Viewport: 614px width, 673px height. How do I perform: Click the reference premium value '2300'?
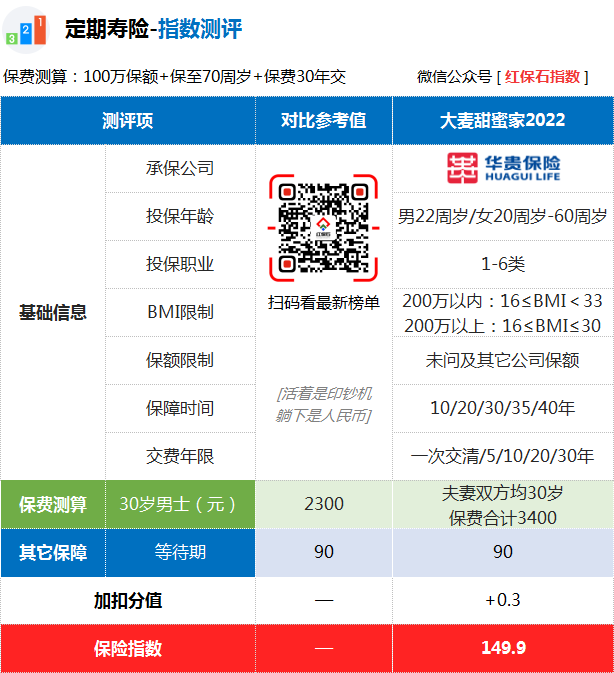[324, 504]
